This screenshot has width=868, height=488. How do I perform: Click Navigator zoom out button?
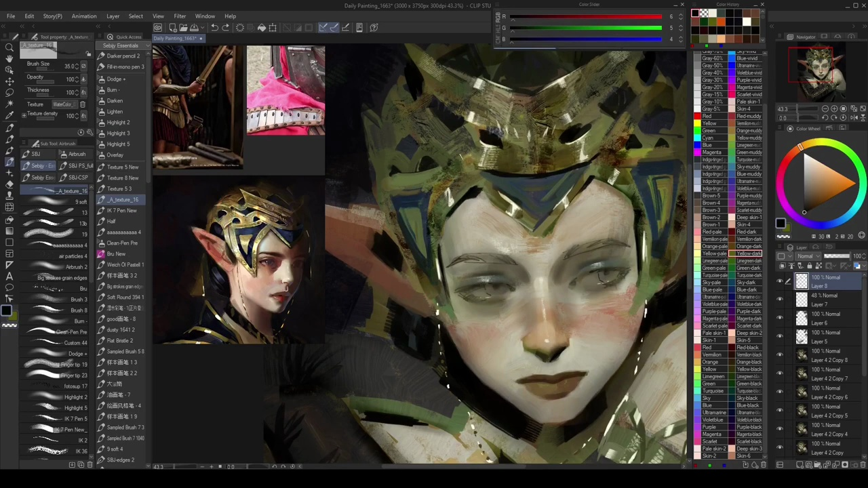[x=825, y=108]
